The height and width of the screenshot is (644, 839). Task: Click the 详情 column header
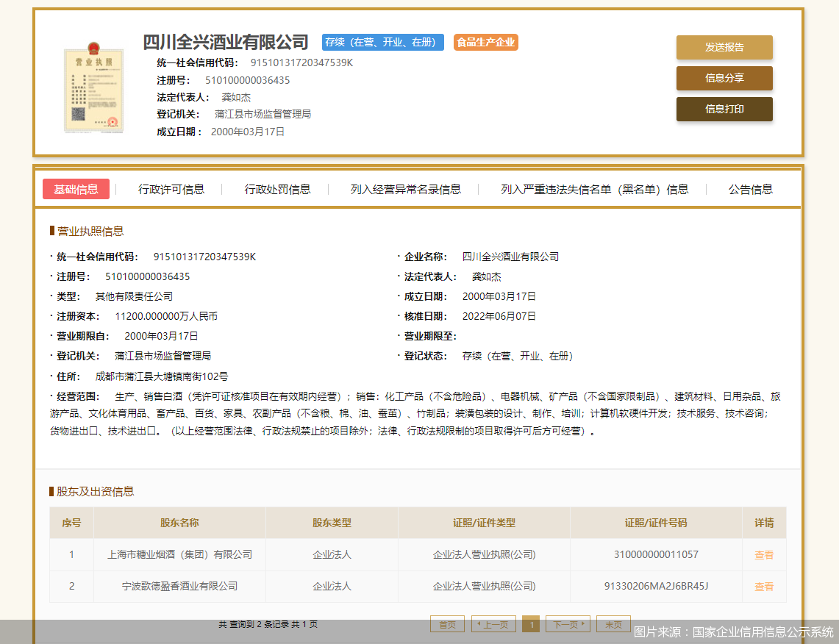tap(764, 523)
